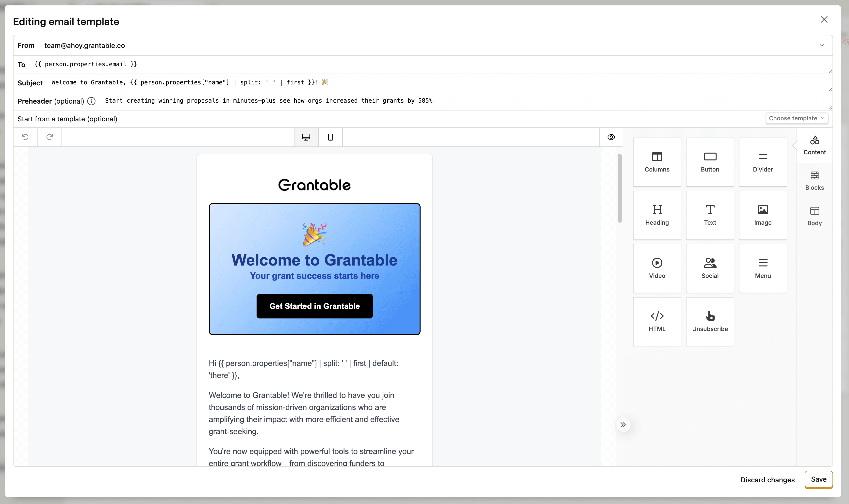Undo the last template edit

coord(25,137)
